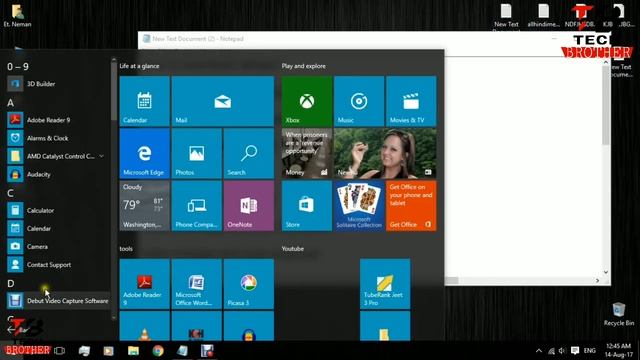Open Calendar in the app list
640x360 pixels.
57,228
